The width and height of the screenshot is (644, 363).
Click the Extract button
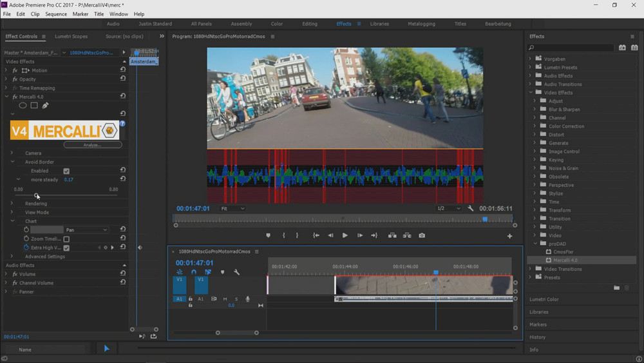pyautogui.click(x=407, y=235)
